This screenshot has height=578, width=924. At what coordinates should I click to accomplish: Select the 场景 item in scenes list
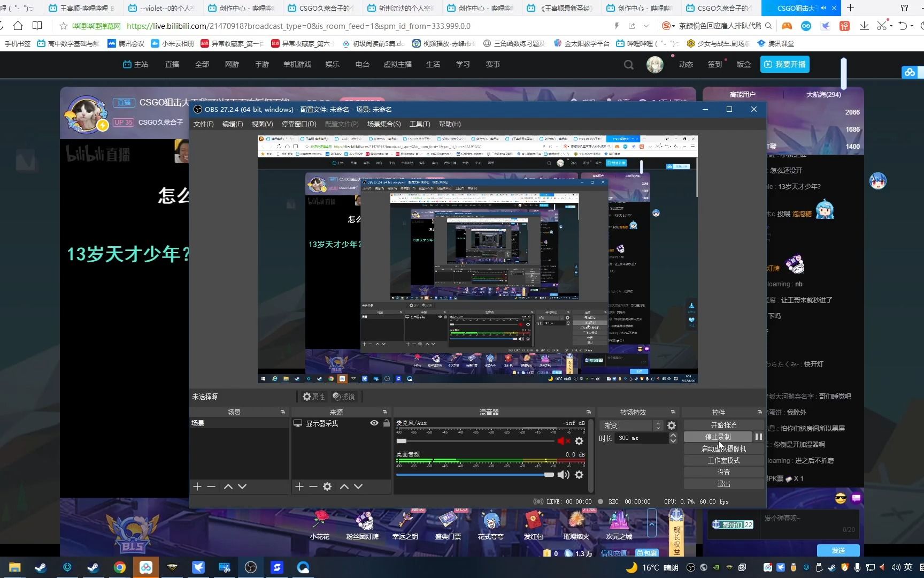pos(239,423)
